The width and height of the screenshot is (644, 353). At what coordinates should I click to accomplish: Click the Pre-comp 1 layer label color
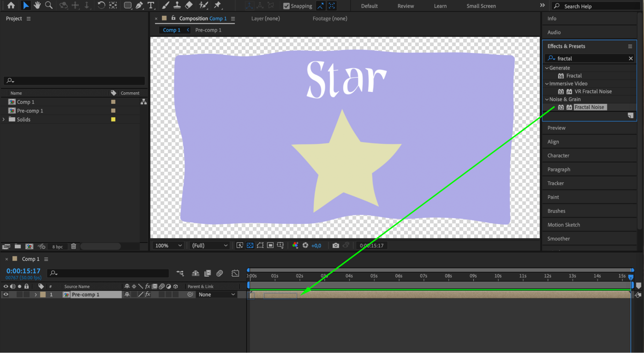43,294
